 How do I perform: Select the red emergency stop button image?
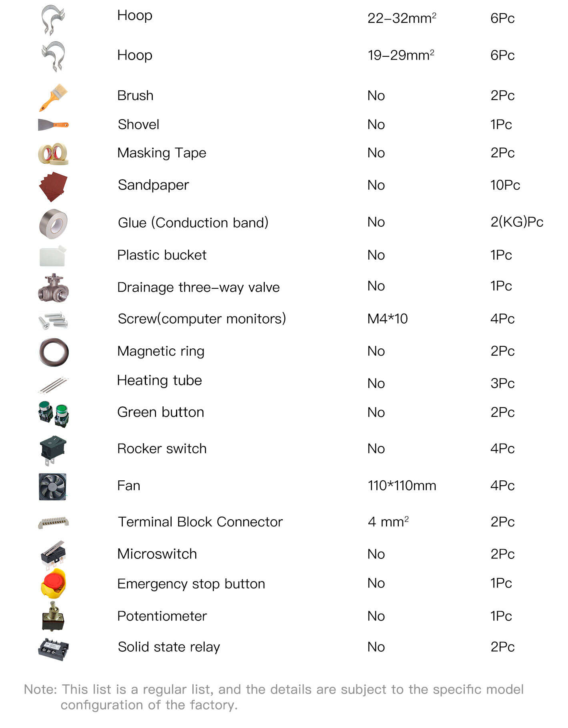53,584
